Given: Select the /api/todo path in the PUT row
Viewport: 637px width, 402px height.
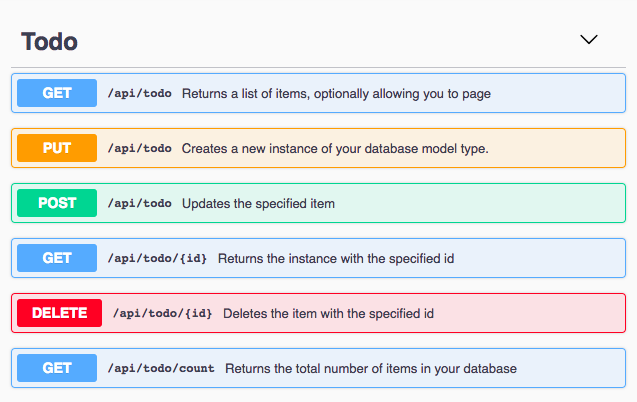Looking at the screenshot, I should [x=140, y=148].
